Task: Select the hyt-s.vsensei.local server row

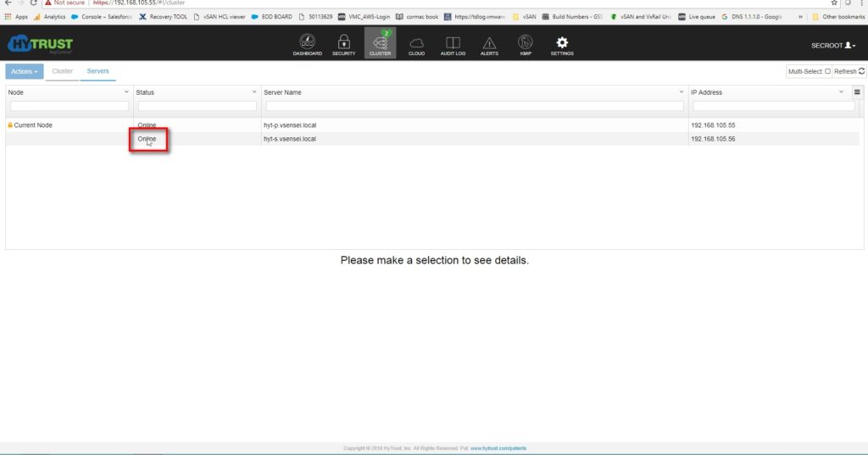Action: (x=290, y=139)
